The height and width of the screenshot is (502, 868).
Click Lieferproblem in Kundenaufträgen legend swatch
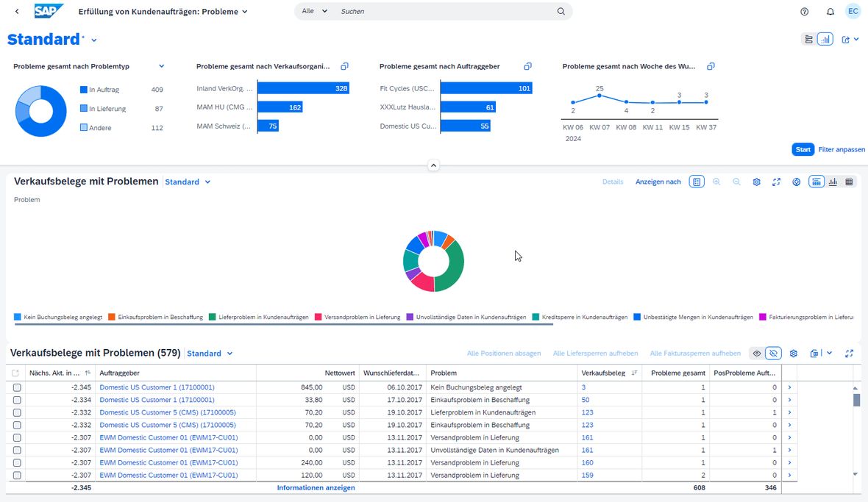click(212, 317)
